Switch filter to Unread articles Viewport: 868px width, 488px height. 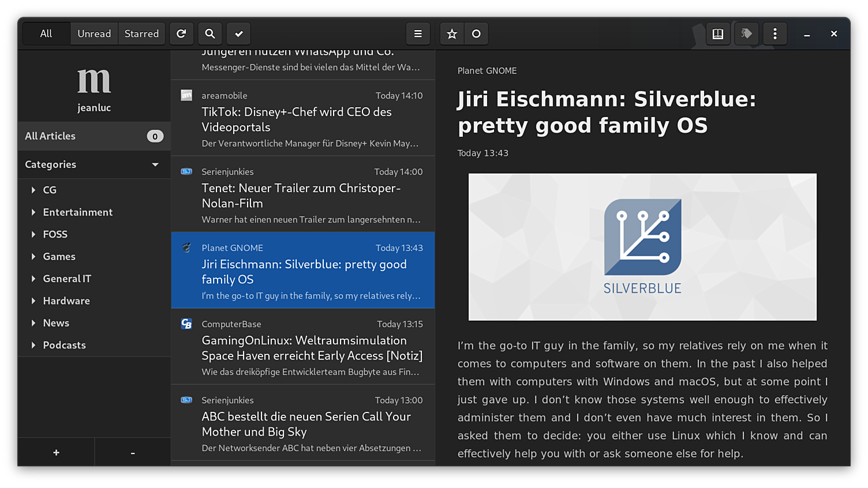tap(94, 34)
